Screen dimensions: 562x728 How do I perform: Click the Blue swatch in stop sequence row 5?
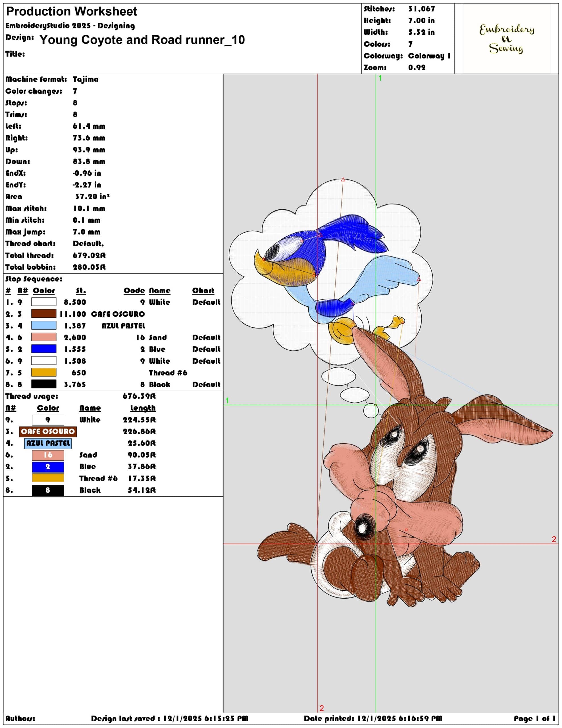click(x=44, y=349)
